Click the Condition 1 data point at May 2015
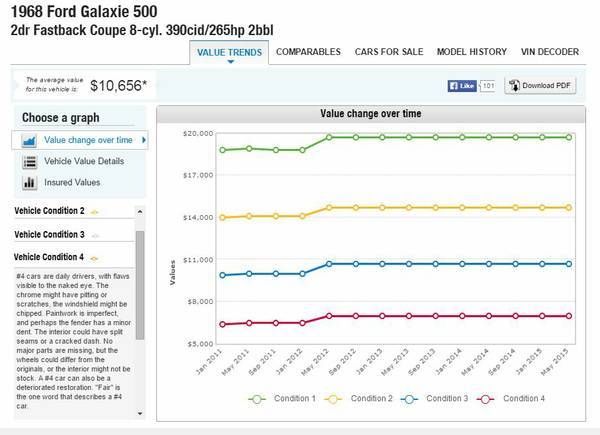This screenshot has width=600, height=435. coord(569,137)
